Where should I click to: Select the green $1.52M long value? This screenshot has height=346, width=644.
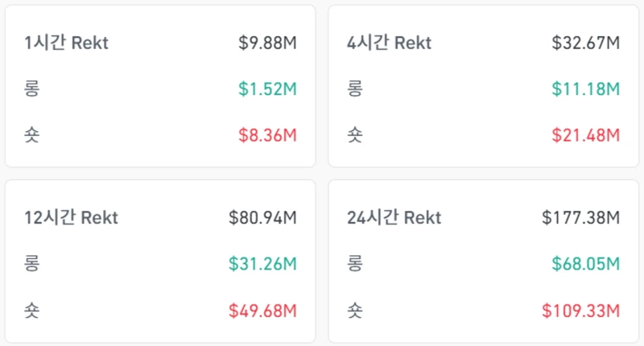pyautogui.click(x=267, y=89)
